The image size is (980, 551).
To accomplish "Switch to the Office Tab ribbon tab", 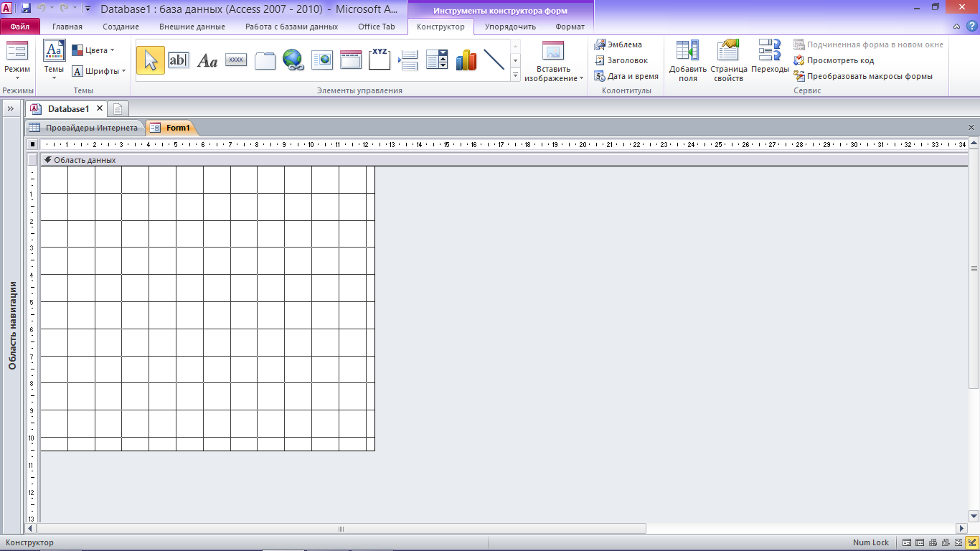I will [x=377, y=27].
